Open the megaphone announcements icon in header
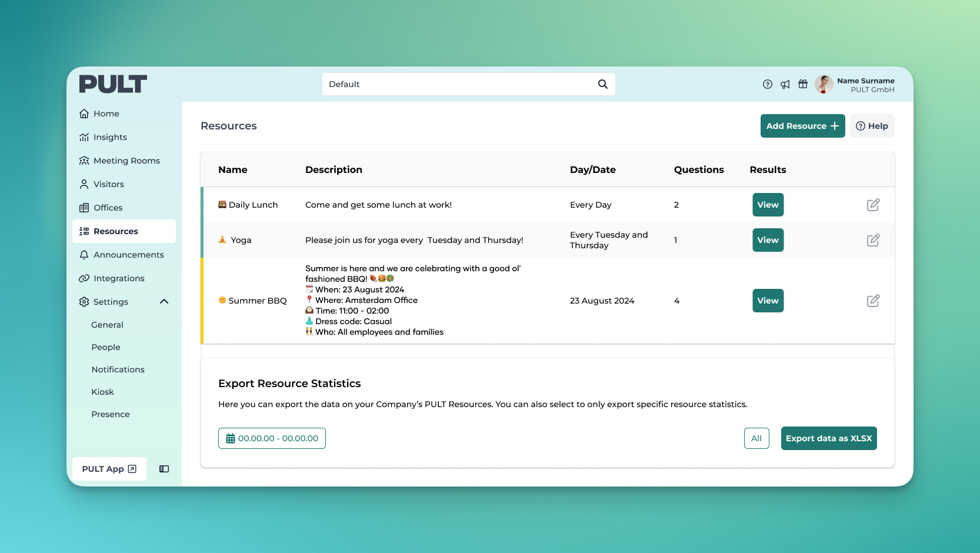 coord(785,84)
